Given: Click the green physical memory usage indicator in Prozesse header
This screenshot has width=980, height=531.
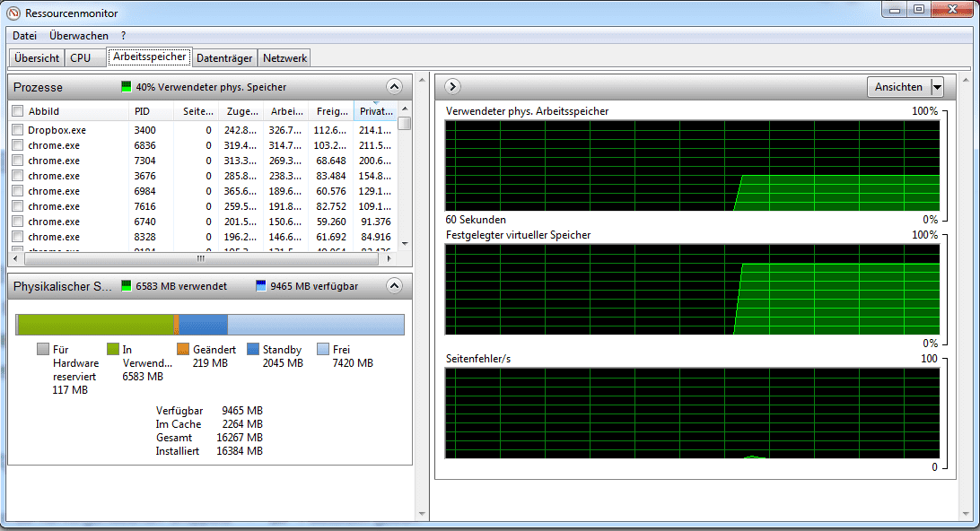Looking at the screenshot, I should (127, 87).
